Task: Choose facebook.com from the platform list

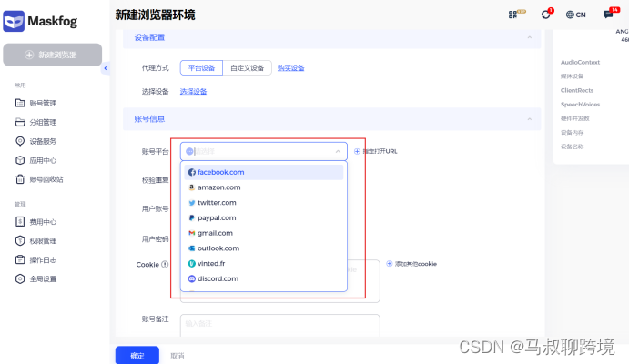Action: click(264, 172)
